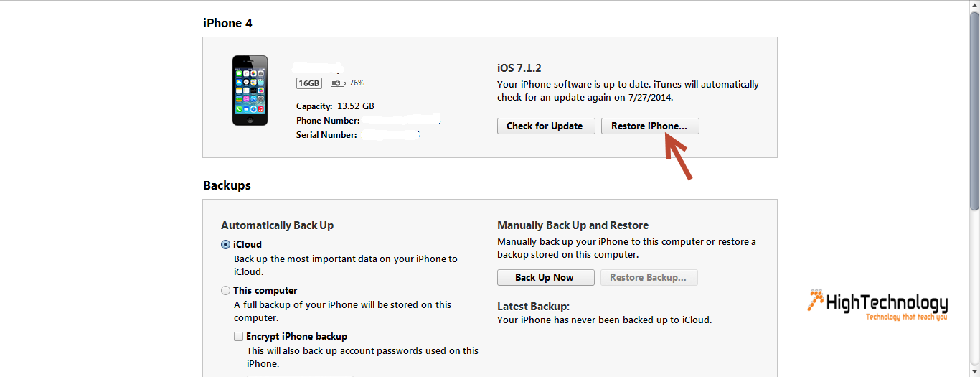Select the This computer backup option
The image size is (980, 377).
click(226, 290)
